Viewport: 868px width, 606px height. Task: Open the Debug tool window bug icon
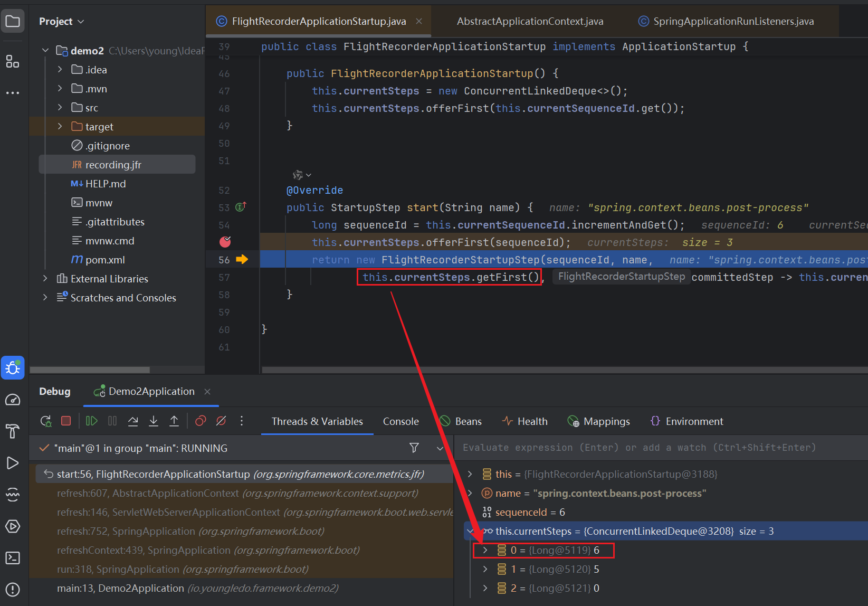[13, 367]
